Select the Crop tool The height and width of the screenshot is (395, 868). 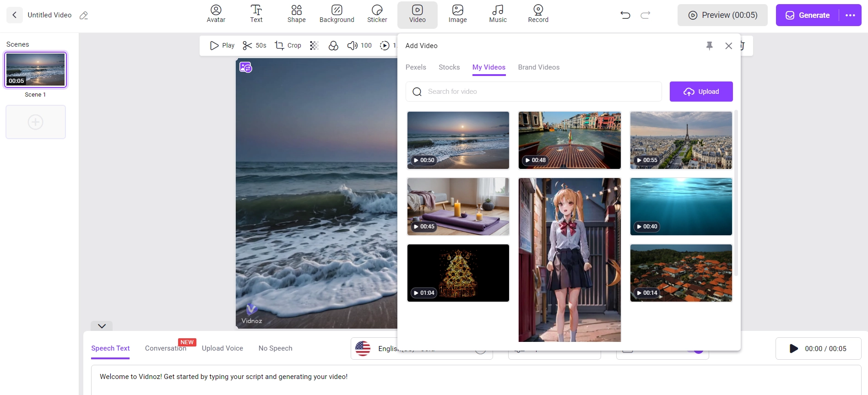[x=288, y=45]
